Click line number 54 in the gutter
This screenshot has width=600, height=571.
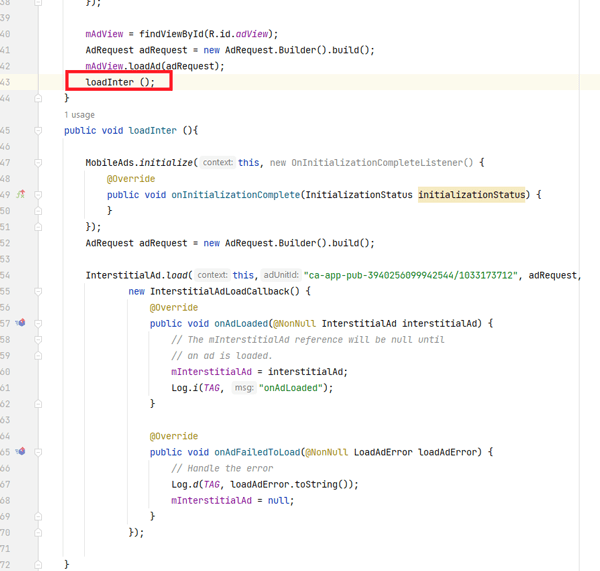(5, 275)
